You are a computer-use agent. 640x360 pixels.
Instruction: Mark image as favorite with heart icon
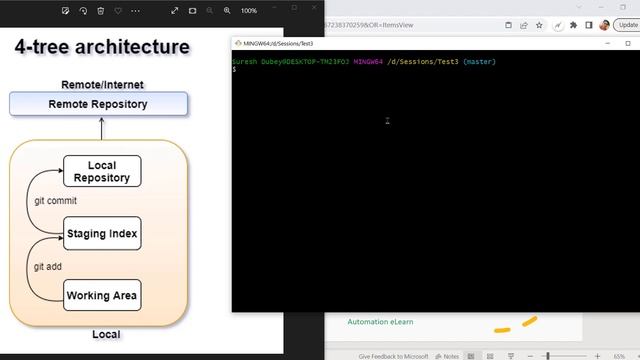[118, 11]
